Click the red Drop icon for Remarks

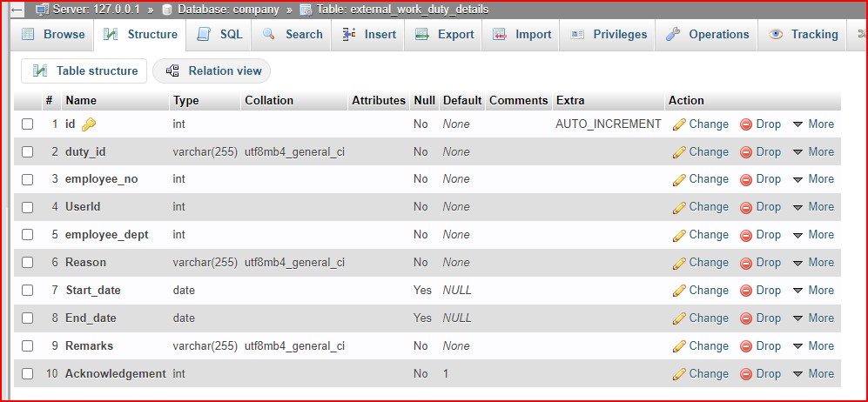745,346
